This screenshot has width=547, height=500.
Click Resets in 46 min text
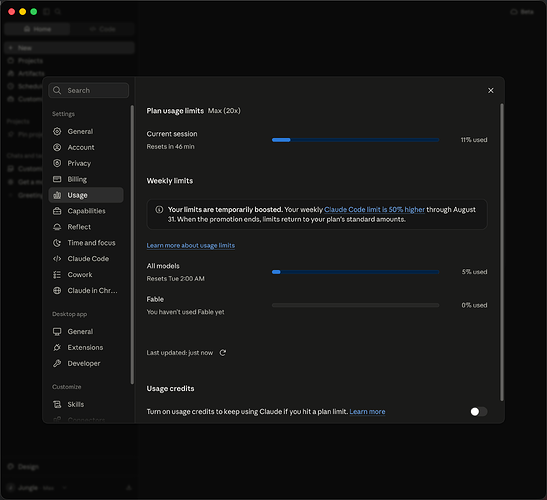[170, 147]
